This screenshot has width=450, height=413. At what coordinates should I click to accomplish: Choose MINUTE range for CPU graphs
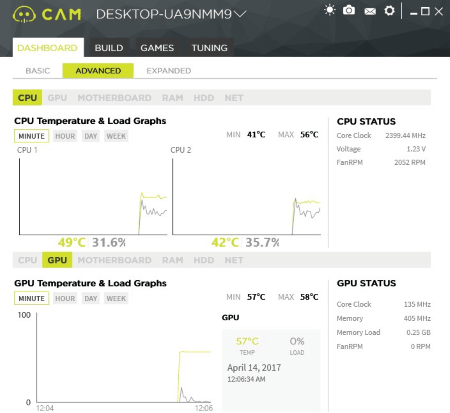(31, 136)
